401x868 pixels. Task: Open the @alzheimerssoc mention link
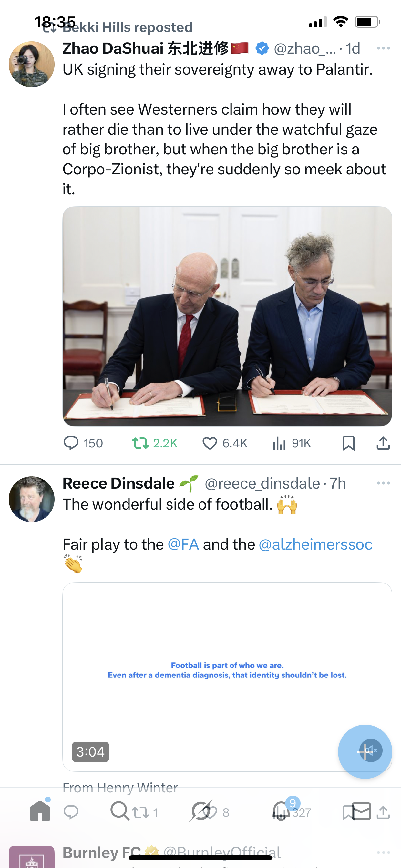coord(315,544)
